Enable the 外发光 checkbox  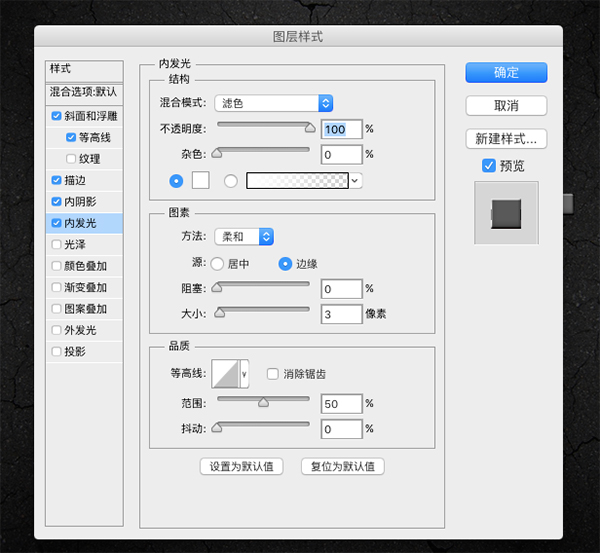(x=56, y=330)
